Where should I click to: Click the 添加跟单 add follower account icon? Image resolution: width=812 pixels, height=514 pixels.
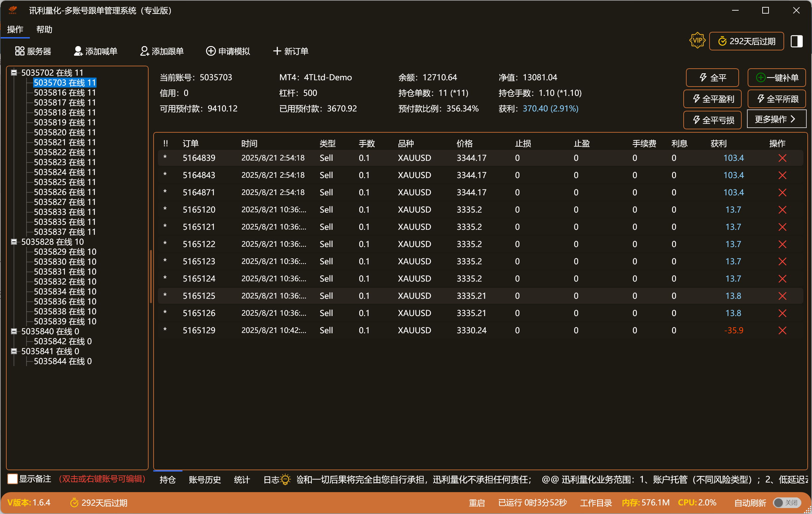tap(144, 51)
